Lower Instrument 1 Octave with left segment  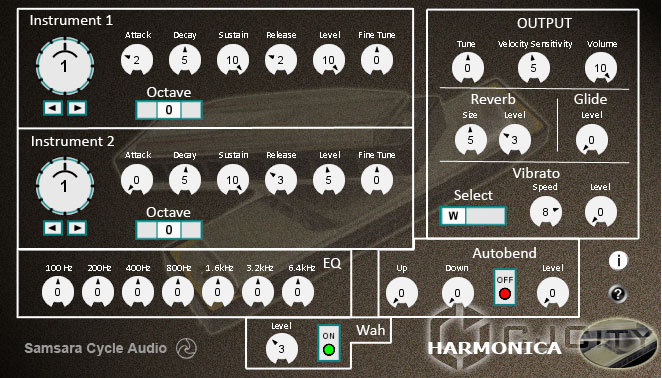[x=147, y=110]
